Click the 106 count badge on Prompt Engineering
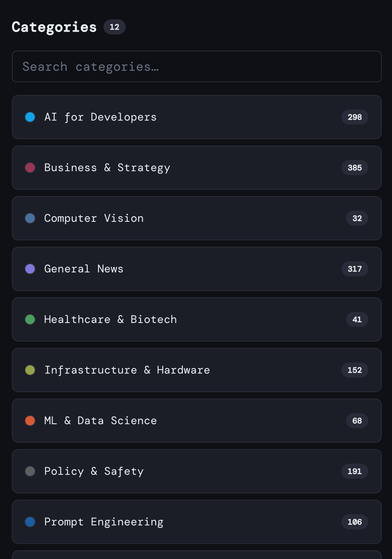 tap(354, 522)
